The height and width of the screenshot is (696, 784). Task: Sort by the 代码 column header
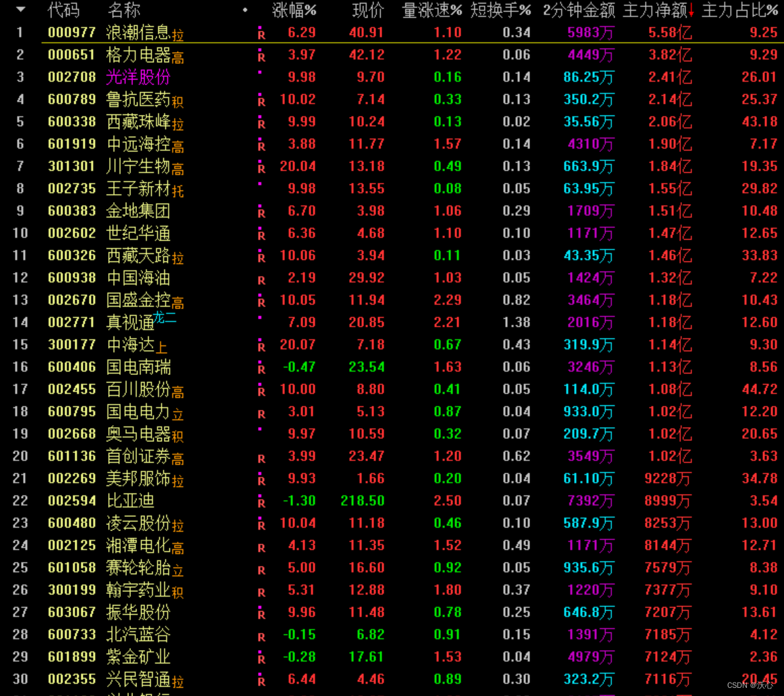(x=63, y=10)
